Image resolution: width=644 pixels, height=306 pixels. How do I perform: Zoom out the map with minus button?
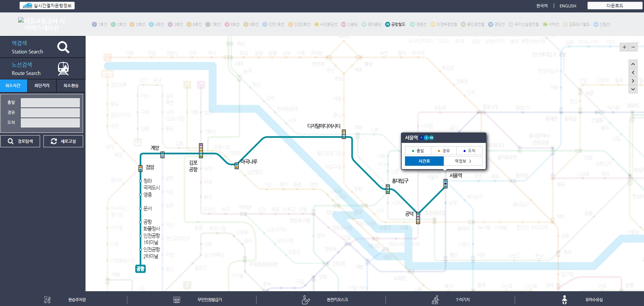[633, 47]
